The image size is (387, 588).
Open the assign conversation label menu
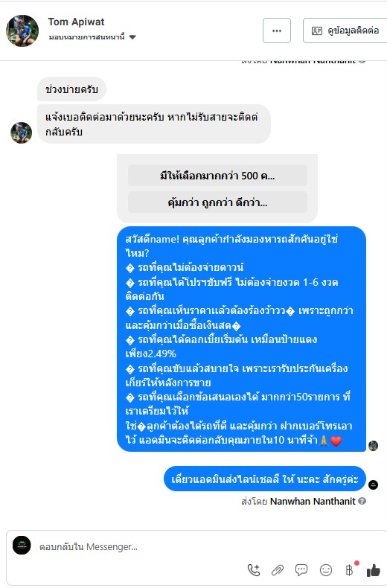pyautogui.click(x=86, y=37)
